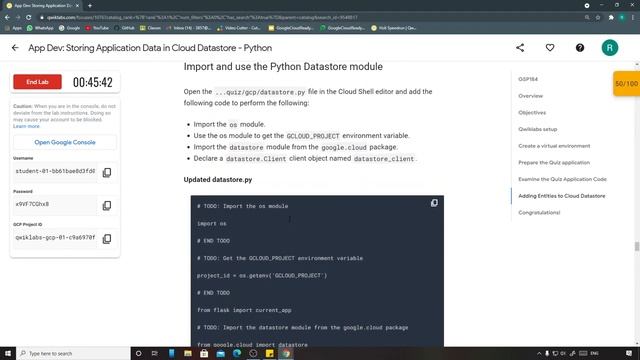Jump to the Congratulations! section
The image size is (640, 360).
tap(539, 213)
